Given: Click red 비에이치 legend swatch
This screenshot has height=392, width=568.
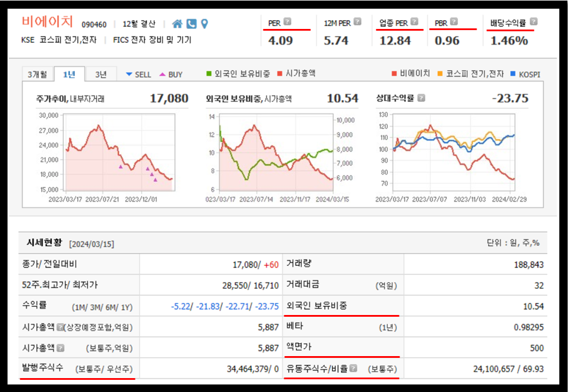Looking at the screenshot, I should (394, 74).
